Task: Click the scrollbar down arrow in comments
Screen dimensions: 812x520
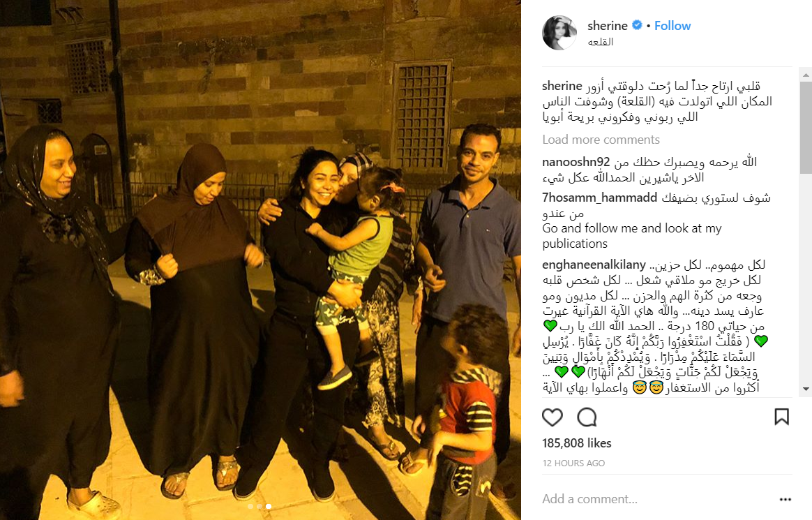Action: point(806,389)
